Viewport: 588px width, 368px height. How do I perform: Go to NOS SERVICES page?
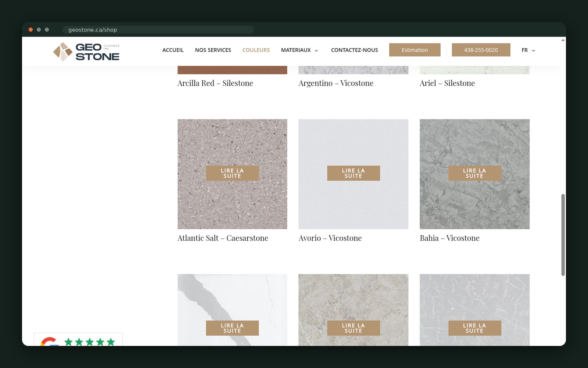tap(213, 50)
